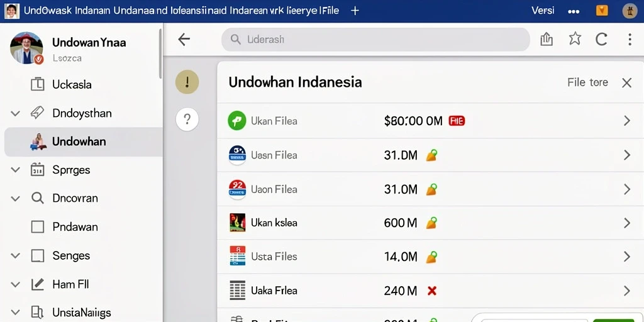The height and width of the screenshot is (322, 644).
Task: Close the Undowhan Indanesia panel
Action: 626,83
